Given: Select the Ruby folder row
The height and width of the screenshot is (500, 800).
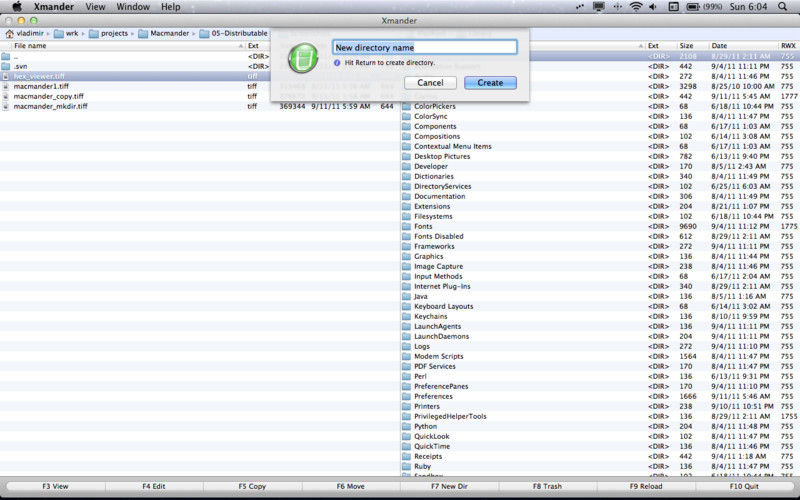Looking at the screenshot, I should 600,466.
